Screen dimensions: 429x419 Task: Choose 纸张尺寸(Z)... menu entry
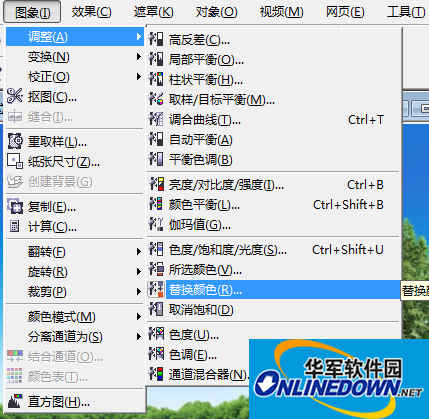click(75, 161)
